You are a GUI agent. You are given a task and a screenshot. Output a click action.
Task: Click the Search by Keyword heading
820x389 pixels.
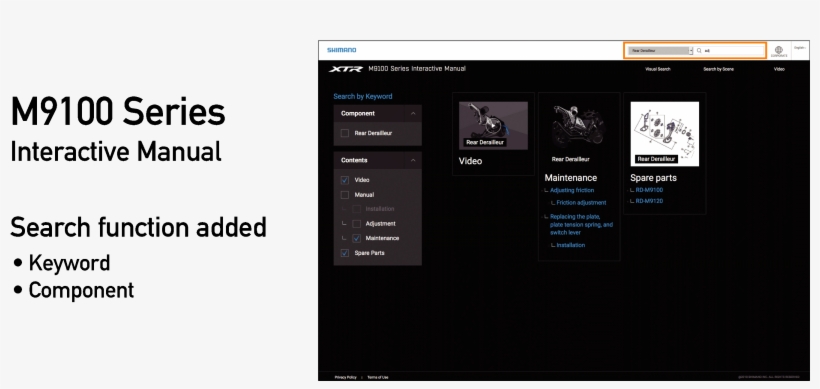(x=362, y=96)
